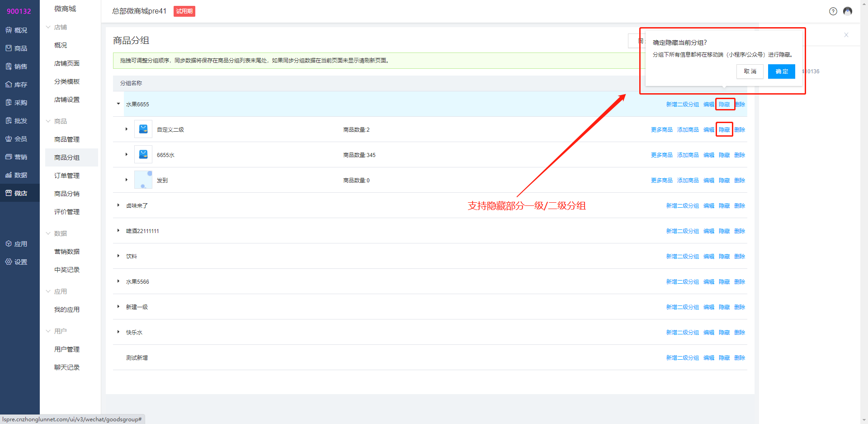Hide the 水果6655 group
The height and width of the screenshot is (424, 868).
[724, 105]
